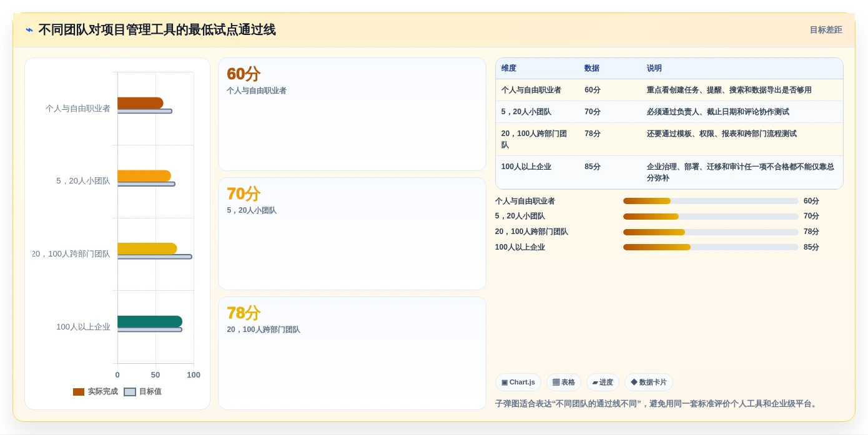Click the 进度 tag chip
The height and width of the screenshot is (435, 868).
click(603, 383)
